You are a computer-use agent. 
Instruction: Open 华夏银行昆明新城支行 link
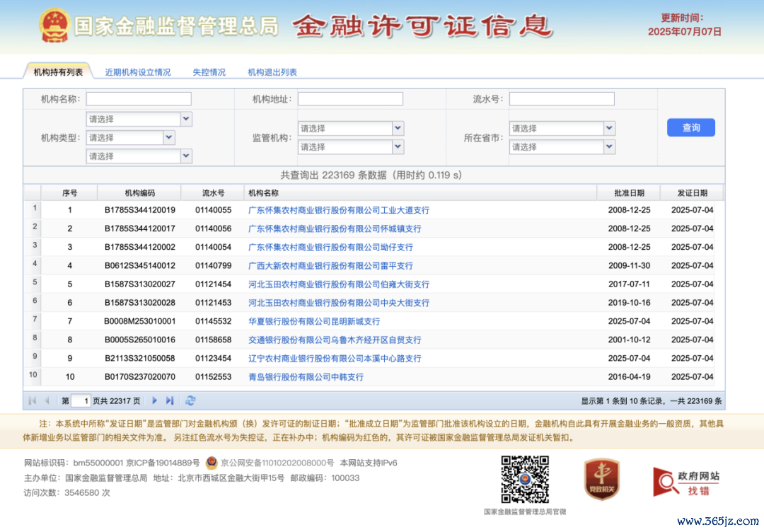(314, 321)
